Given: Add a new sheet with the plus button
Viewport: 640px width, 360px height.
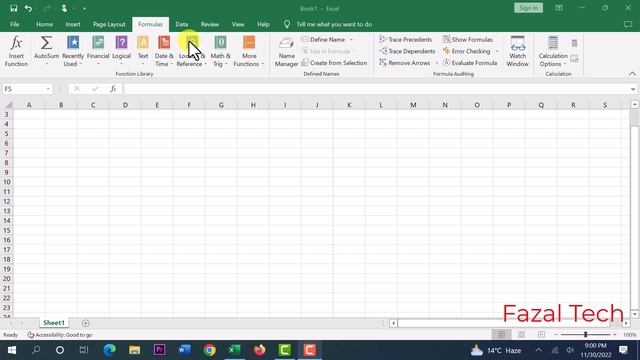Looking at the screenshot, I should [85, 323].
